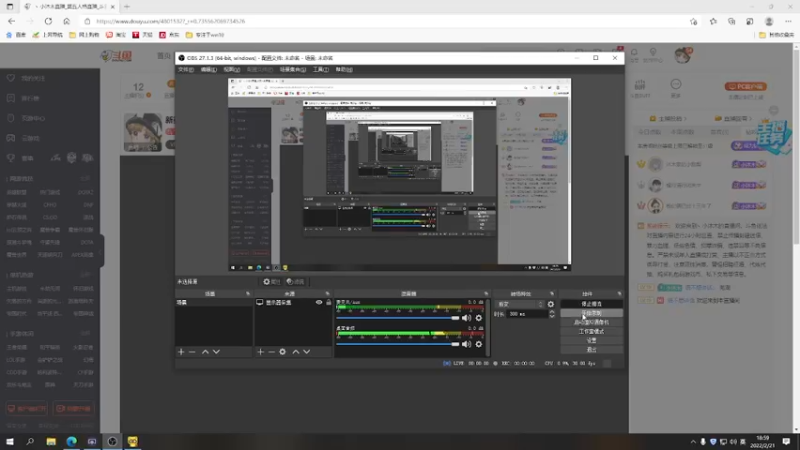Screen dimensions: 800x450
Task: Pop out the Sources dock
Action: 328,294
